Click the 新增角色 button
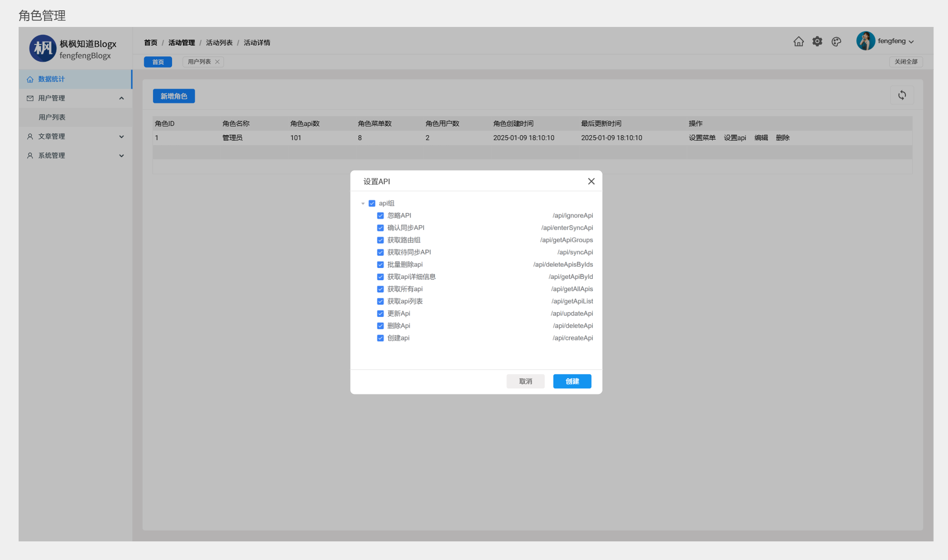The height and width of the screenshot is (560, 948). [x=174, y=96]
